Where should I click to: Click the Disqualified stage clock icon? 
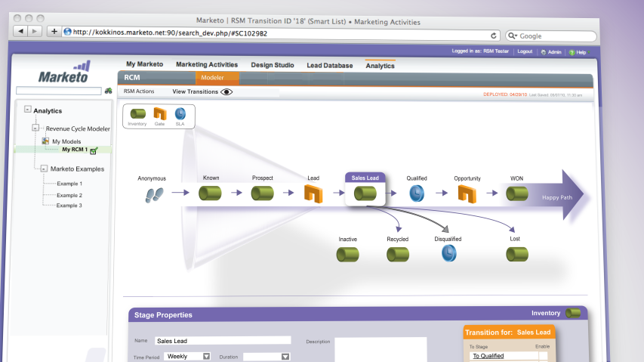click(448, 253)
